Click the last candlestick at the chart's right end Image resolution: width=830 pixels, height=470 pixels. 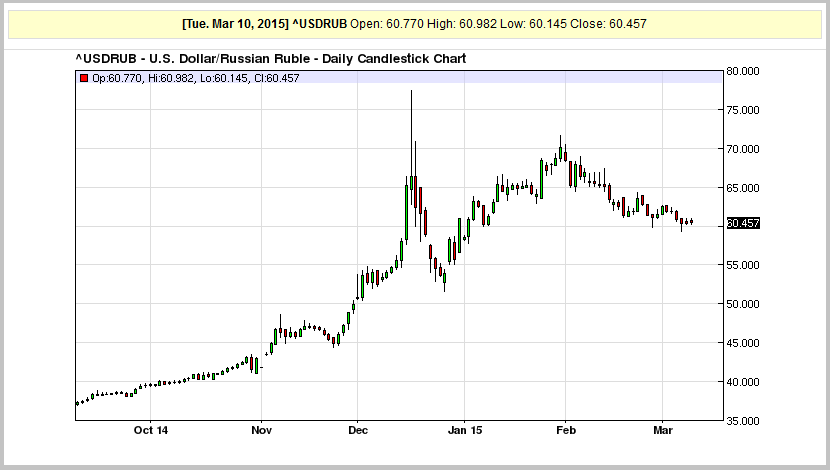(x=691, y=222)
